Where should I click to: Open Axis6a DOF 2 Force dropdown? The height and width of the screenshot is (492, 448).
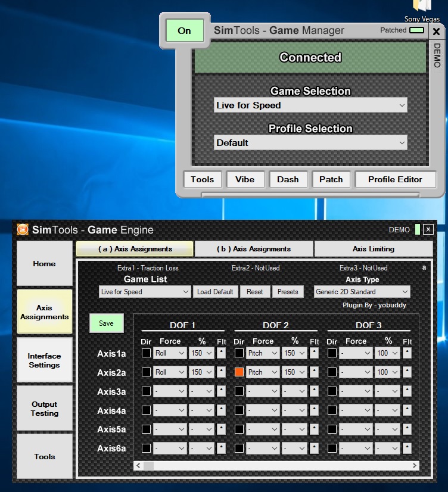click(x=263, y=448)
